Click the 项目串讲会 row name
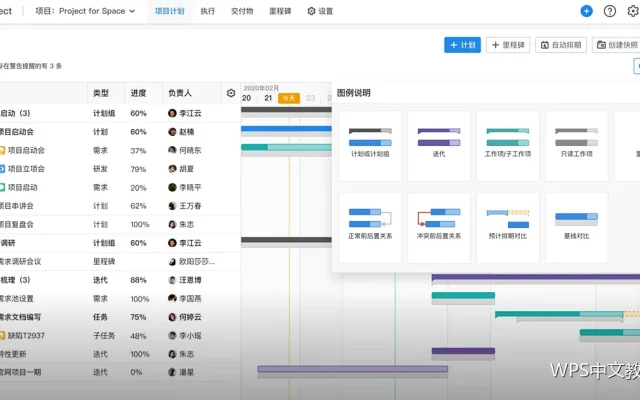 [x=17, y=206]
